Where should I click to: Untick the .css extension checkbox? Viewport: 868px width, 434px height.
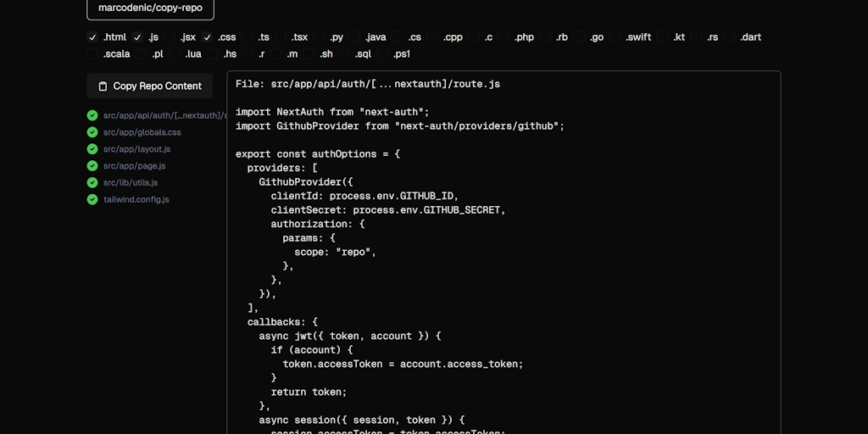point(207,37)
